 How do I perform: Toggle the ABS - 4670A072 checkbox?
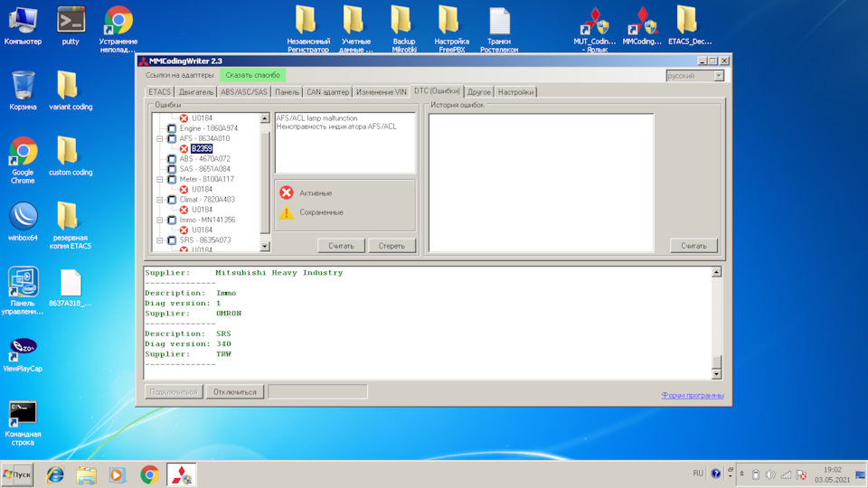click(172, 159)
